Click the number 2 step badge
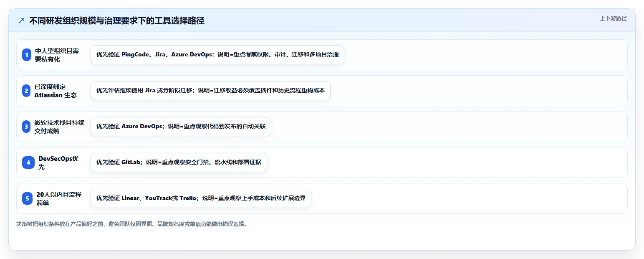 (27, 91)
